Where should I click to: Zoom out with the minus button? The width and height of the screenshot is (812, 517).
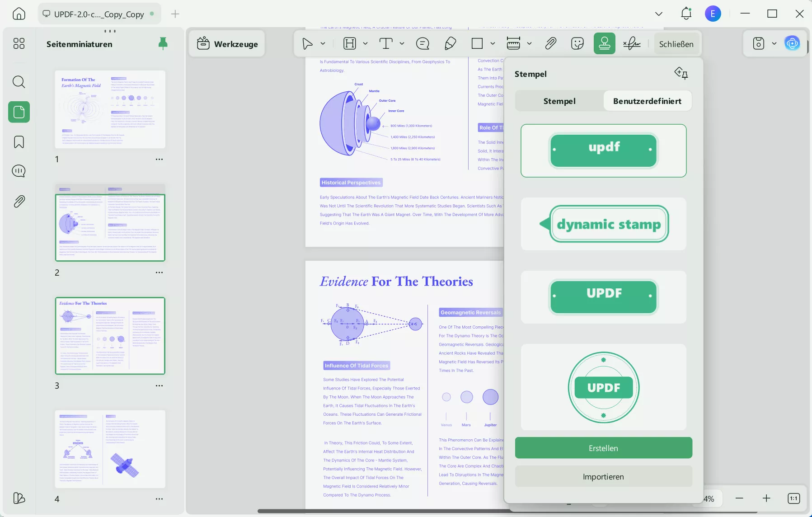(739, 498)
